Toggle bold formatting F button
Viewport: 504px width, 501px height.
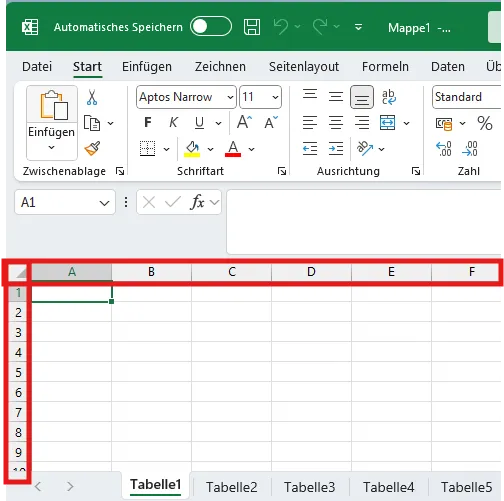(x=148, y=123)
